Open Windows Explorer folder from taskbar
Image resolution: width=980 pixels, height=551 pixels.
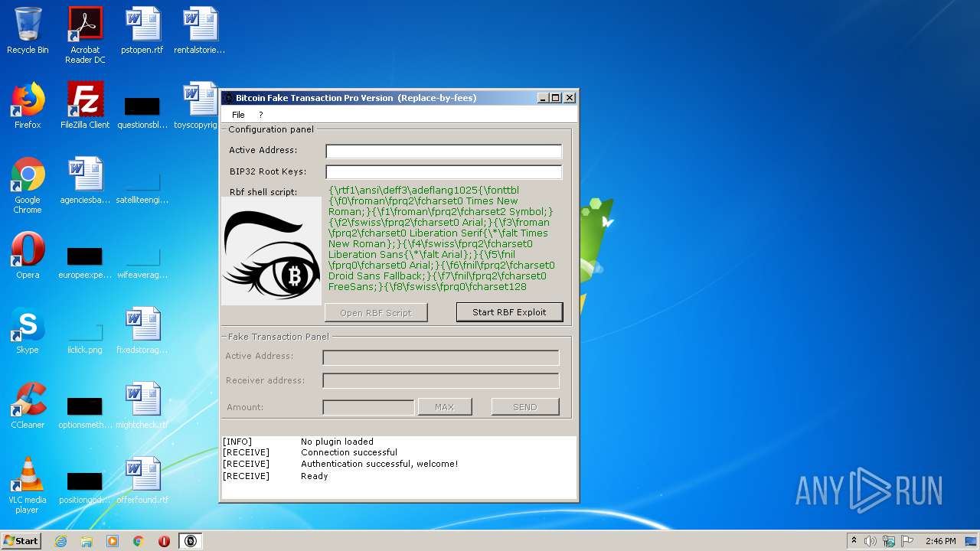tap(87, 541)
